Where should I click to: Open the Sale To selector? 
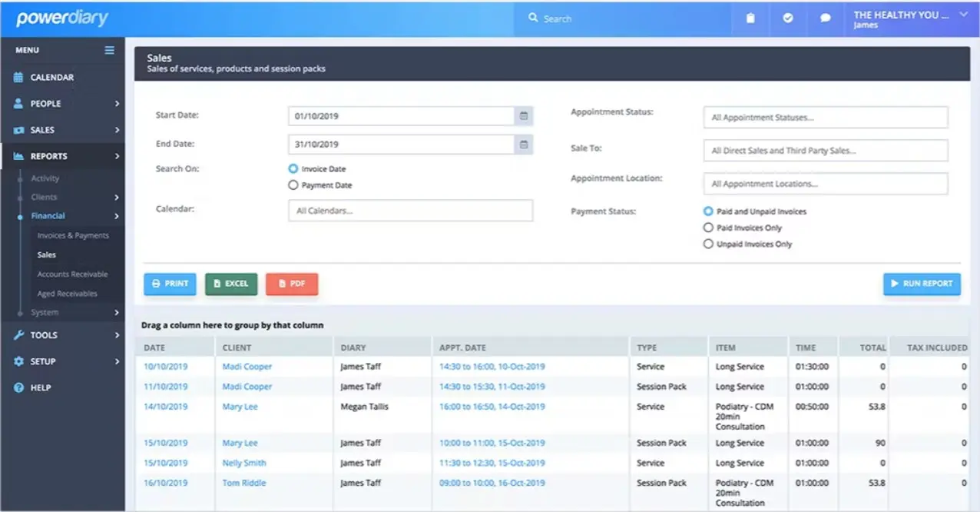pyautogui.click(x=825, y=150)
